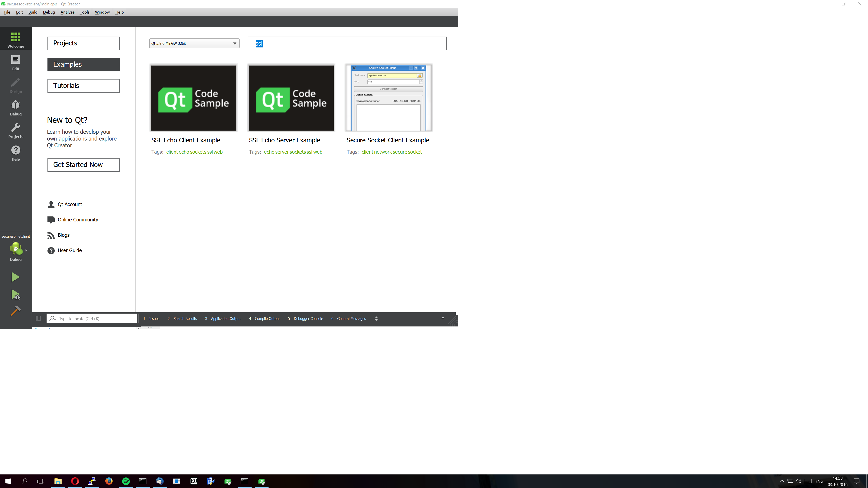The height and width of the screenshot is (488, 868).
Task: Open Opera browser from the taskbar
Action: point(75,481)
